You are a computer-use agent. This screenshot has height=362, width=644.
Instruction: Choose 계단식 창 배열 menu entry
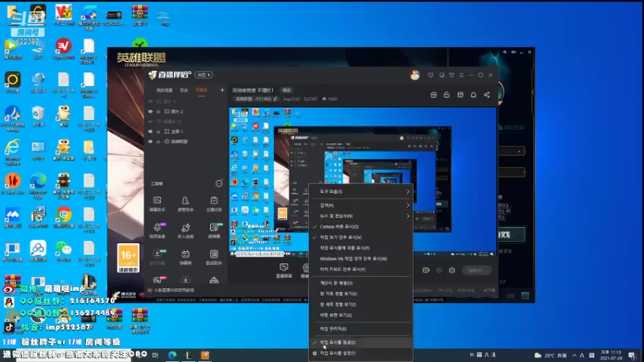tap(361, 283)
